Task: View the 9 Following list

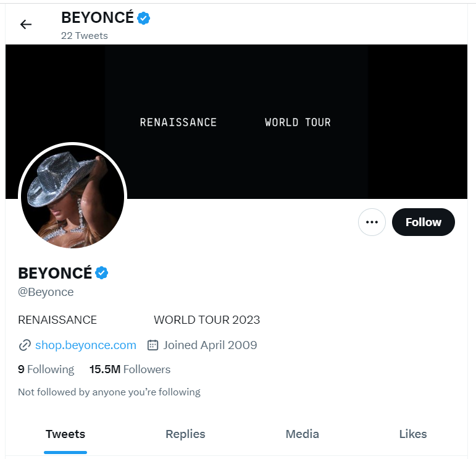Action: coord(46,369)
